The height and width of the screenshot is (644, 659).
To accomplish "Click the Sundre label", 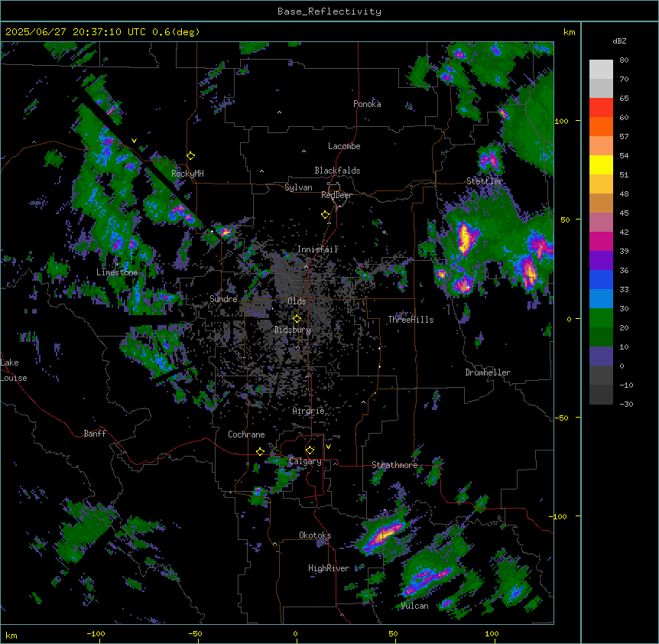I will pos(223,299).
